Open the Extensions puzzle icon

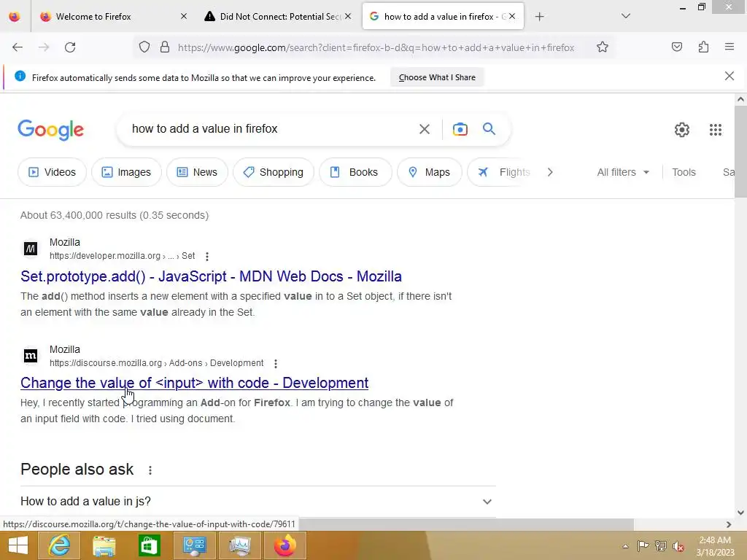704,47
